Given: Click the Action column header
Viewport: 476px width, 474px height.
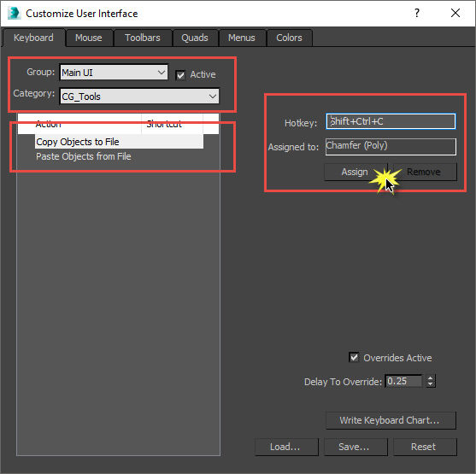Looking at the screenshot, I should pyautogui.click(x=79, y=124).
